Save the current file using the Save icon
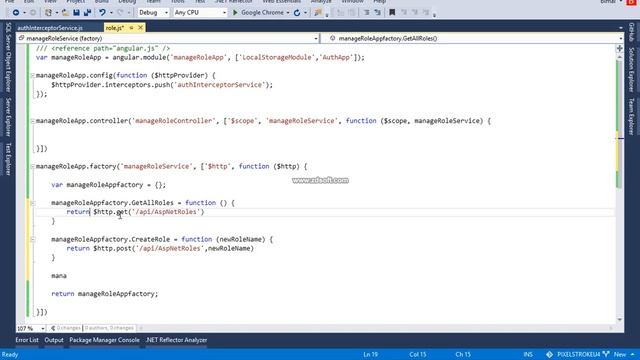 click(x=76, y=13)
